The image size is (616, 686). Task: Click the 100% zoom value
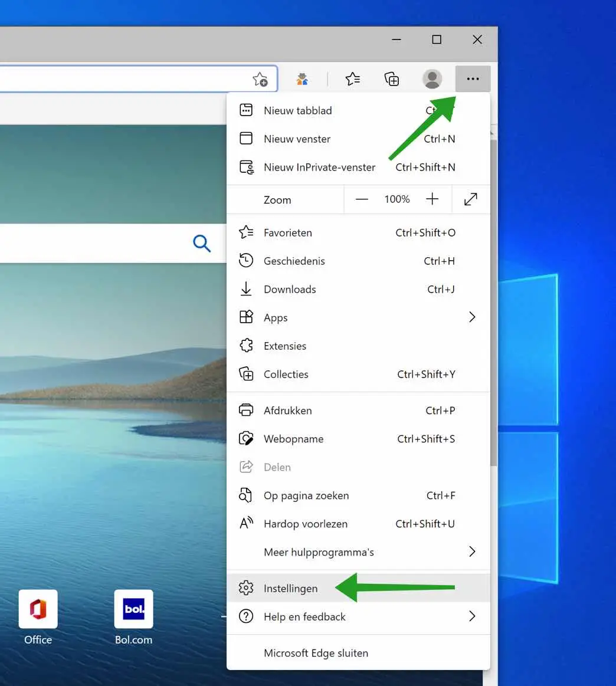[x=397, y=199]
